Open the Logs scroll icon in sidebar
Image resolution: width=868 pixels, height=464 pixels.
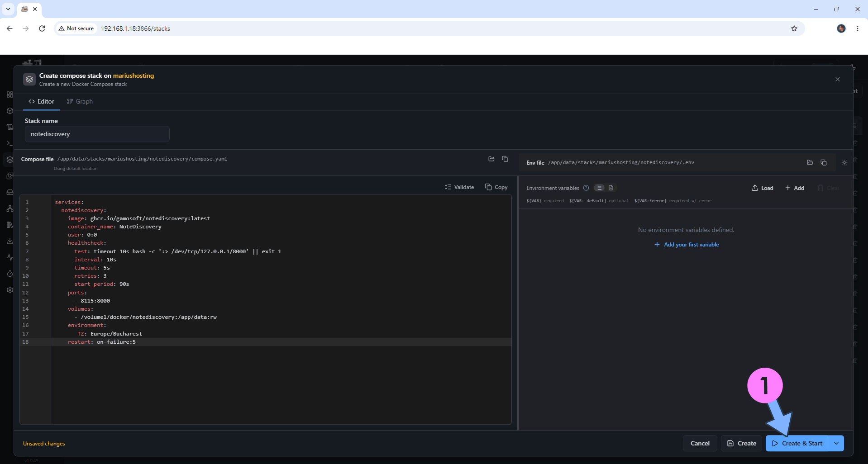(10, 127)
